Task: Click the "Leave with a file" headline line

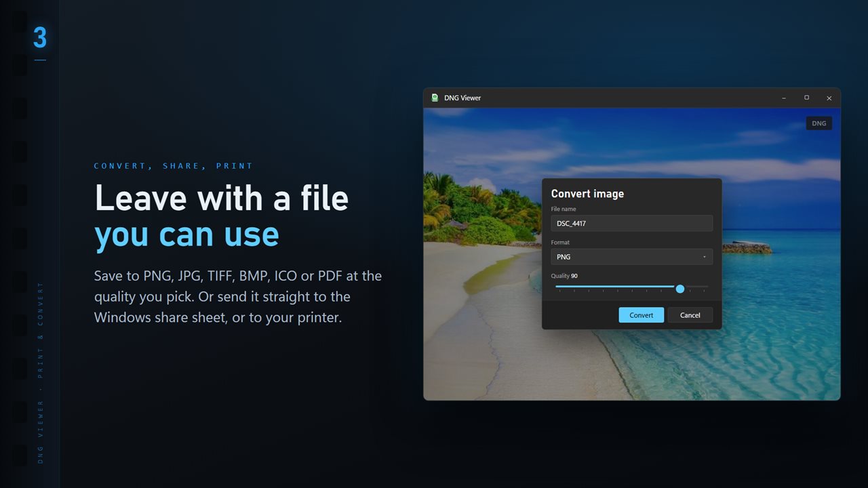Action: tap(222, 198)
